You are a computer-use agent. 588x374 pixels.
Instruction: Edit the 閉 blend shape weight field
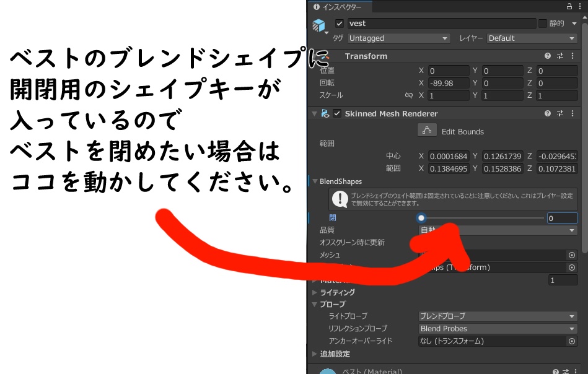(562, 218)
